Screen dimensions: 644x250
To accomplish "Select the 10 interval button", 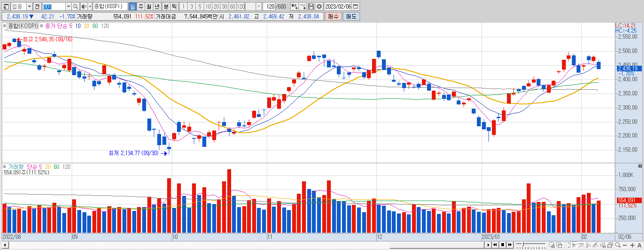I will [208, 6].
